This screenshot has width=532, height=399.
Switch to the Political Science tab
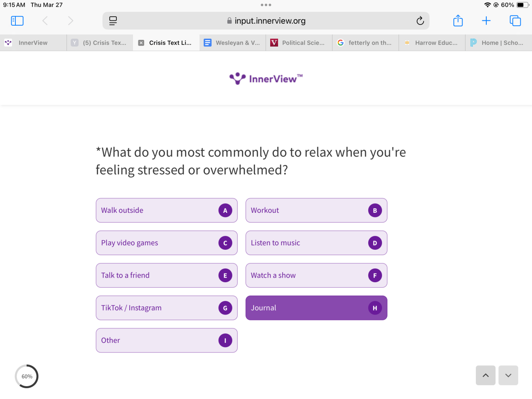pos(299,43)
